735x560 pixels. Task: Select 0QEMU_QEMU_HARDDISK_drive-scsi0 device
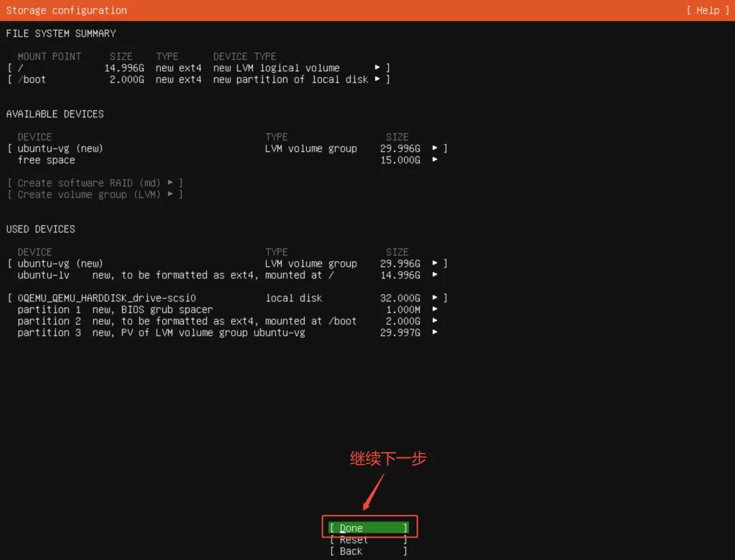coord(227,298)
